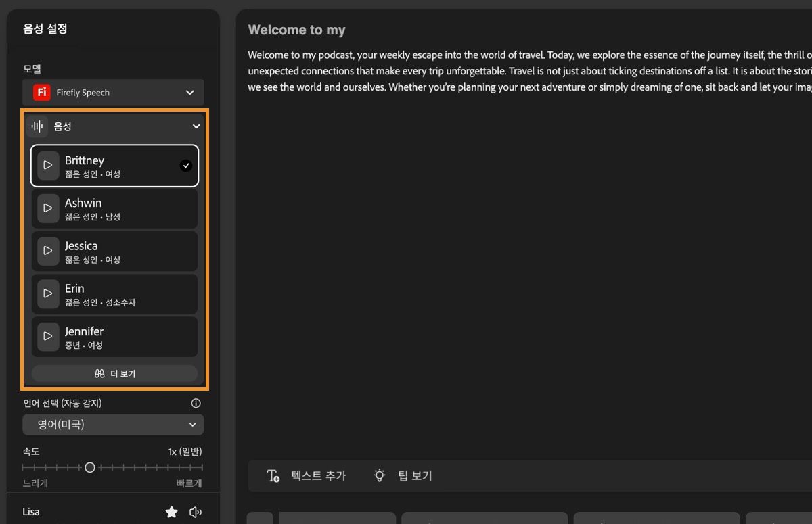Open the Firefly Speech model dropdown
Viewport: 812px width, 524px height.
113,93
